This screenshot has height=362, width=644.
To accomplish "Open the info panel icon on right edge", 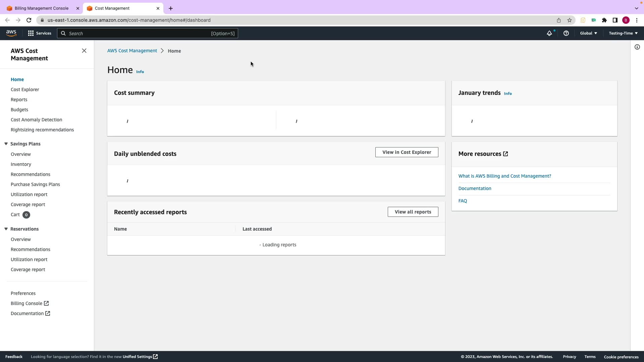I will coord(637,47).
